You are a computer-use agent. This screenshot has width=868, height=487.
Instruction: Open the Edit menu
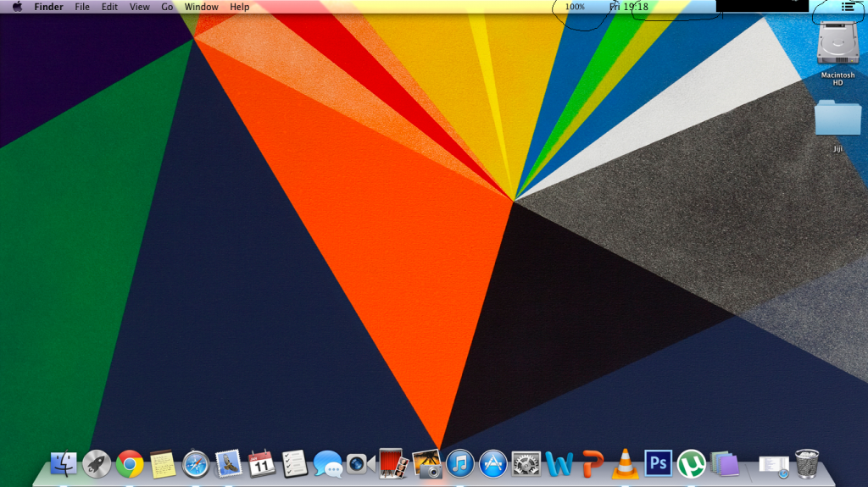coord(109,7)
